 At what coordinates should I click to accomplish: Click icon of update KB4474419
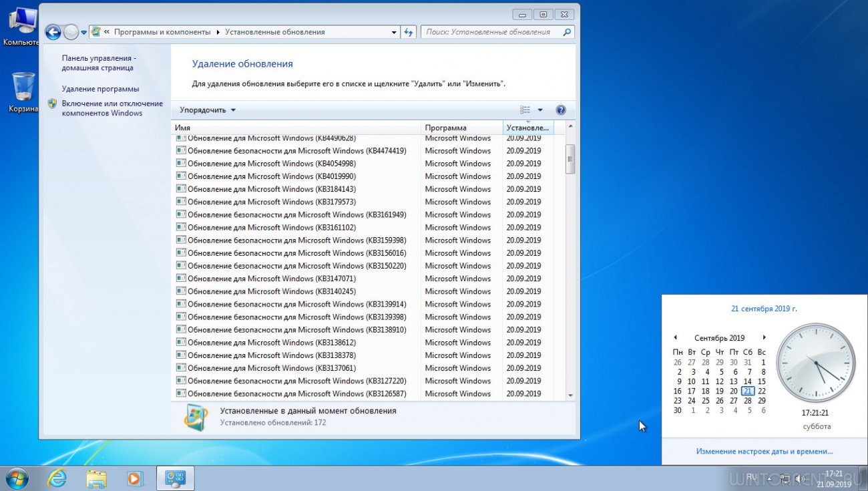(181, 151)
